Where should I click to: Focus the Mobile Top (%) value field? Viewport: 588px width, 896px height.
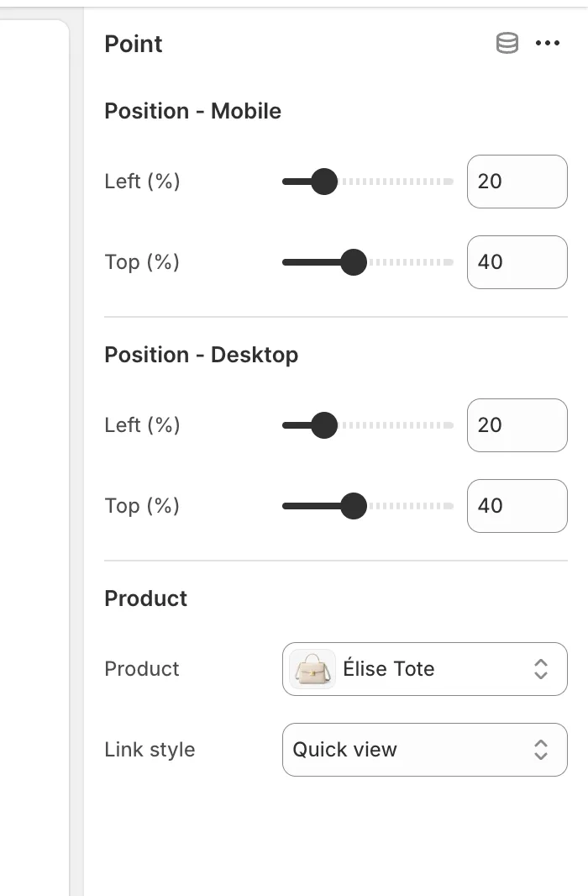click(517, 262)
